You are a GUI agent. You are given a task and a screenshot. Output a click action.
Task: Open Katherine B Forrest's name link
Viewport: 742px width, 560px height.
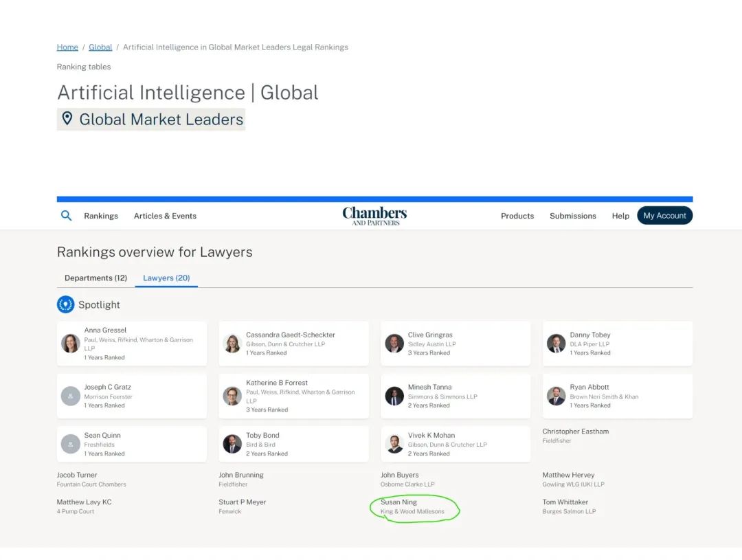[x=277, y=383]
